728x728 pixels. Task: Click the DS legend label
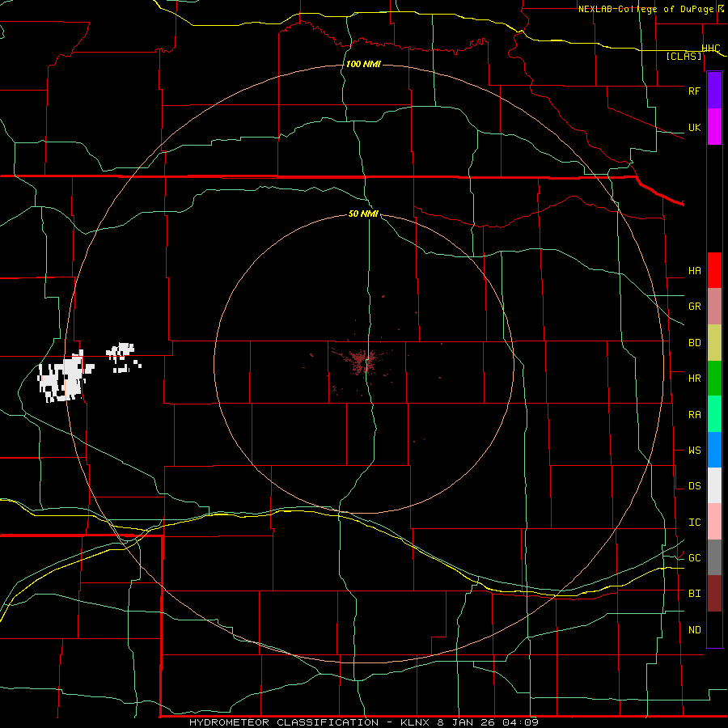[x=694, y=486]
